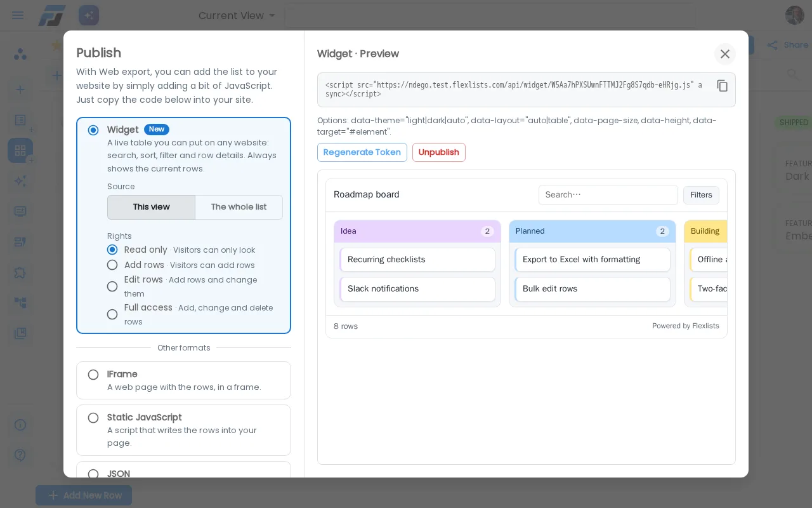This screenshot has height=508, width=812.
Task: Open the Bulk edit rows card
Action: coord(593,289)
